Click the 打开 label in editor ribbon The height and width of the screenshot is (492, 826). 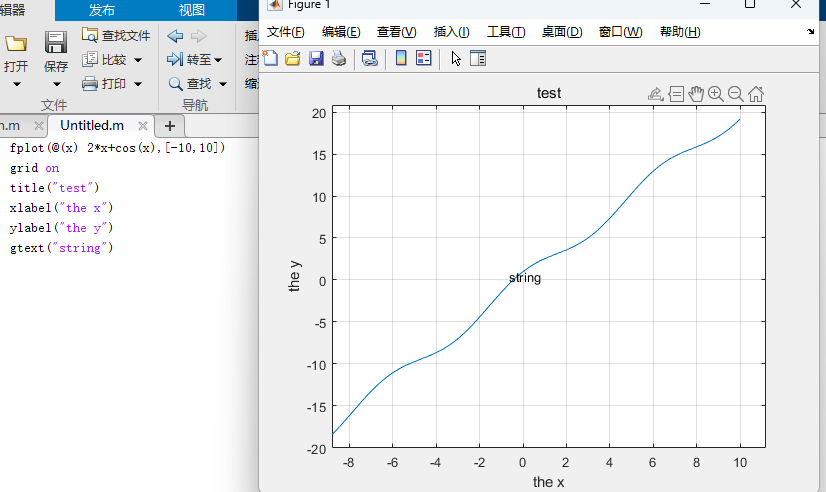pos(16,66)
